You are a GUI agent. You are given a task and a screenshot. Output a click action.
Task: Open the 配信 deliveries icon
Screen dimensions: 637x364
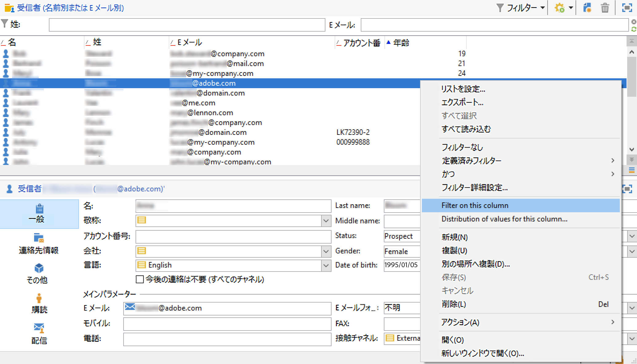(x=39, y=328)
